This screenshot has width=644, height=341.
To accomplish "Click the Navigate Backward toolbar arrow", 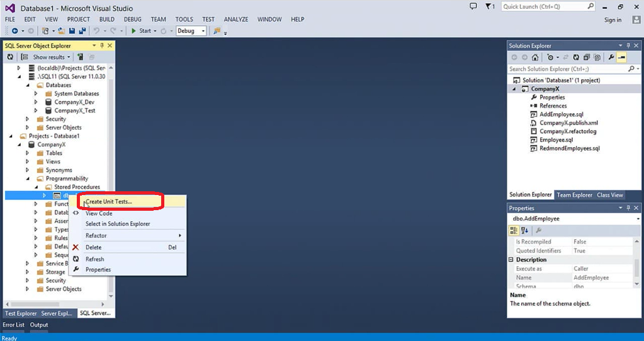I will (14, 31).
